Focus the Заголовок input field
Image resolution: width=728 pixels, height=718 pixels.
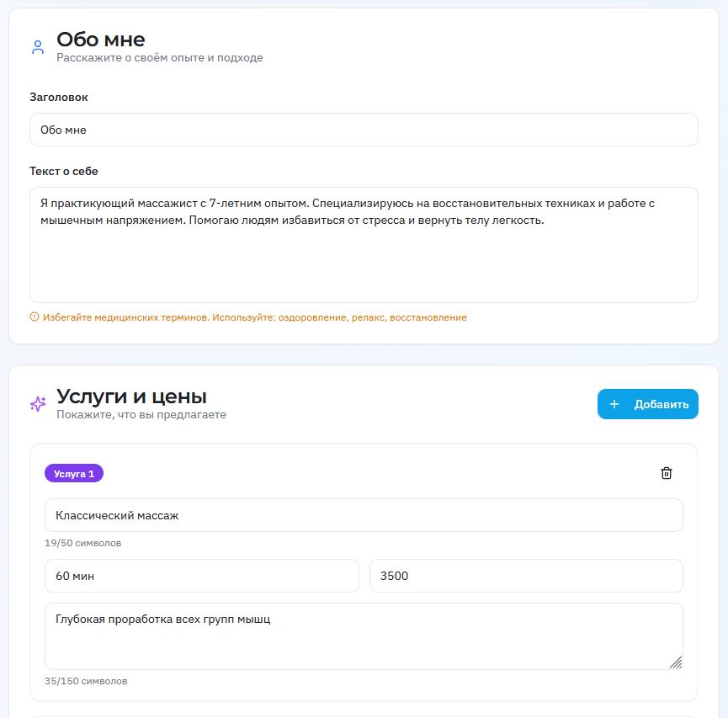coord(364,130)
